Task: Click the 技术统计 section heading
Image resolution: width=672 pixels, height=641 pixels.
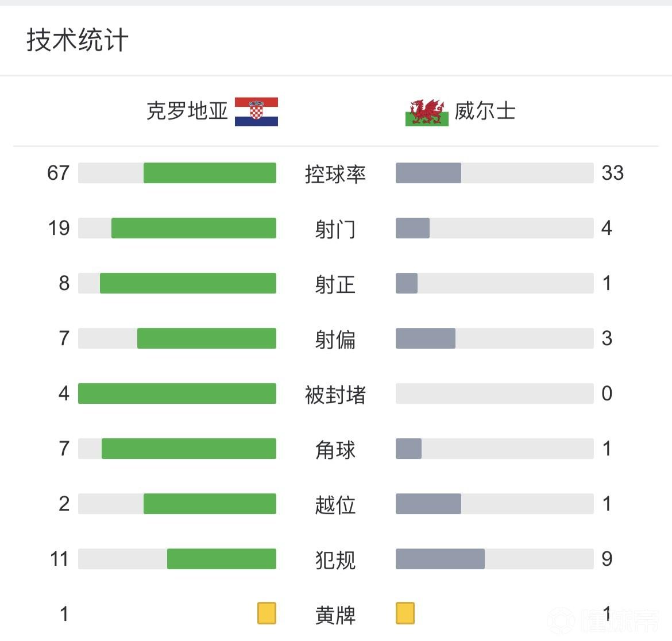Action: [77, 40]
